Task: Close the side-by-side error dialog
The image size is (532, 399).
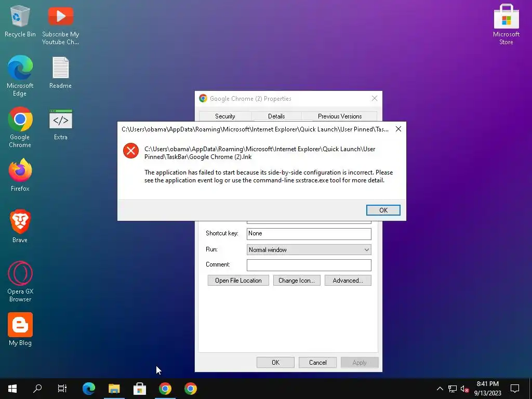Action: [x=398, y=129]
